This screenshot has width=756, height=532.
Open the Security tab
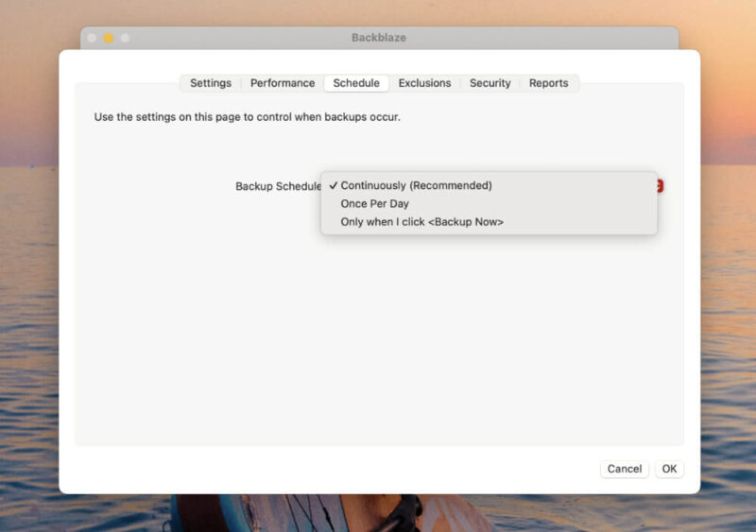(x=490, y=83)
